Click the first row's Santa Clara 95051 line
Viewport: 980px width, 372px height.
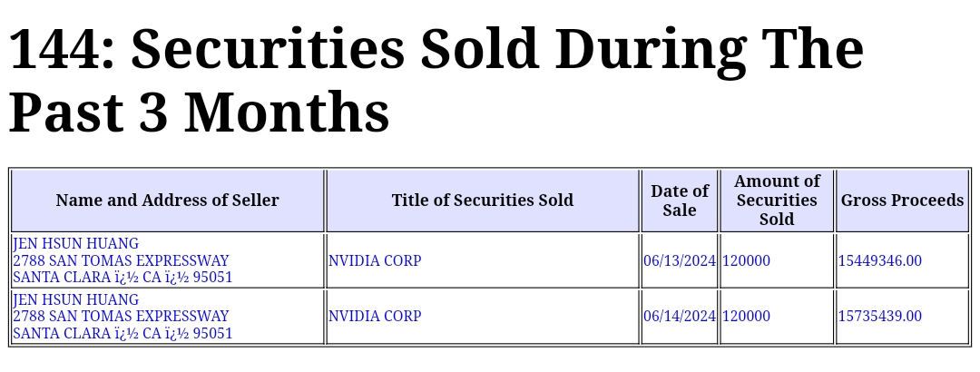click(122, 278)
